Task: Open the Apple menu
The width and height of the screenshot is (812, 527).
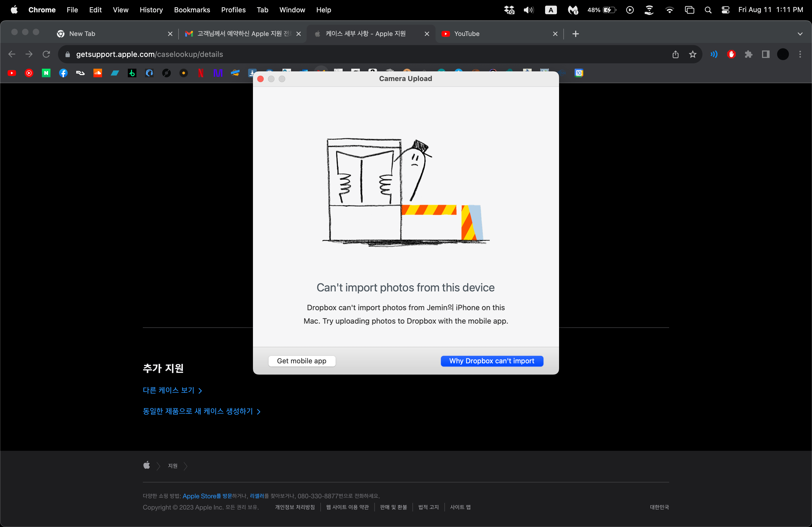Action: click(x=14, y=10)
